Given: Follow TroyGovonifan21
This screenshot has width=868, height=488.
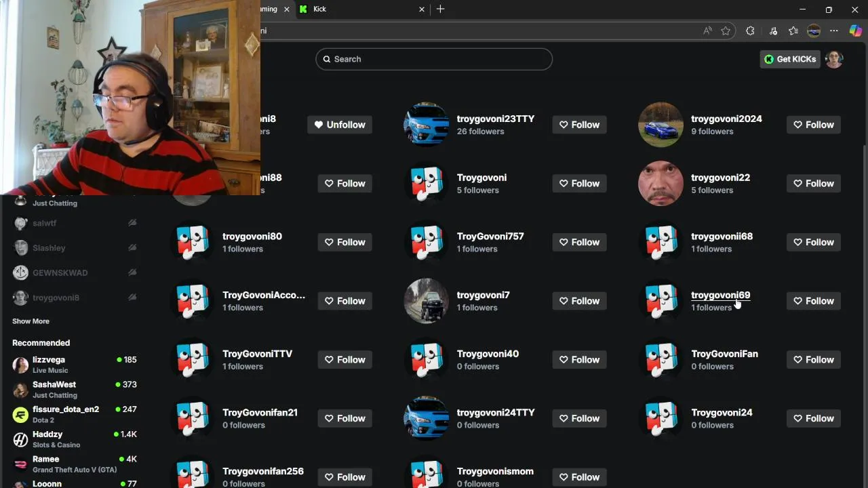Looking at the screenshot, I should [345, 418].
